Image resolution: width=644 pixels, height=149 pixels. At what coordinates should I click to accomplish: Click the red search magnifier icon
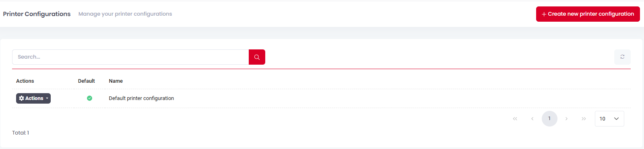pyautogui.click(x=257, y=57)
